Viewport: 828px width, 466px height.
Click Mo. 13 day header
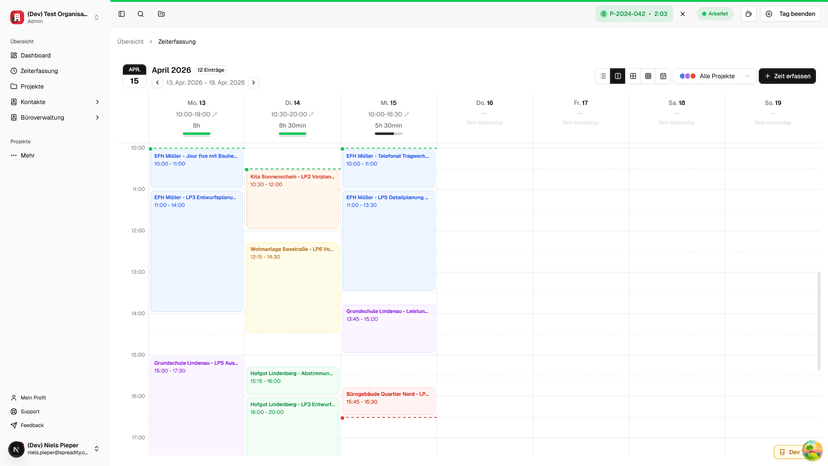tap(196, 103)
